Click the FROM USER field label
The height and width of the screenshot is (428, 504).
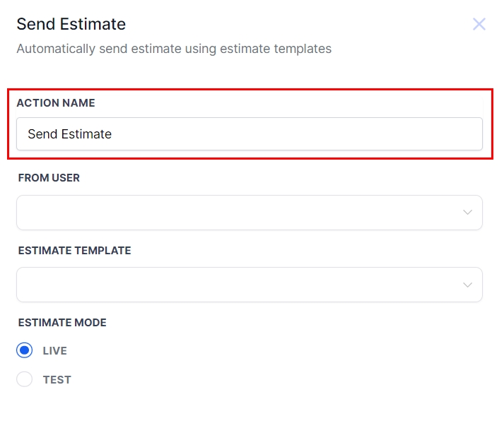(49, 178)
